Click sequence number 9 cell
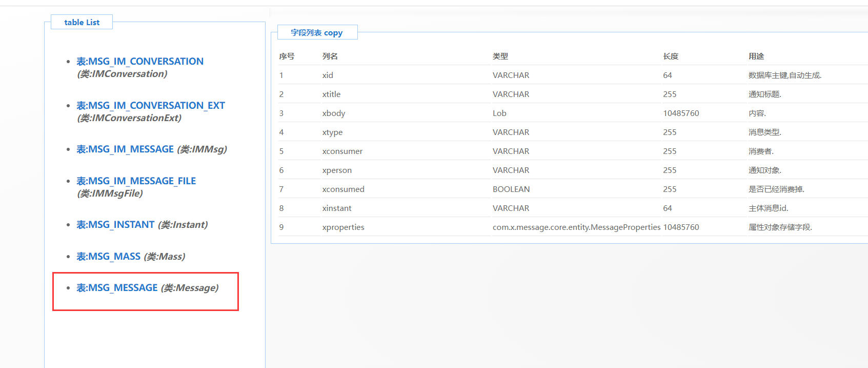868x368 pixels. [x=281, y=227]
